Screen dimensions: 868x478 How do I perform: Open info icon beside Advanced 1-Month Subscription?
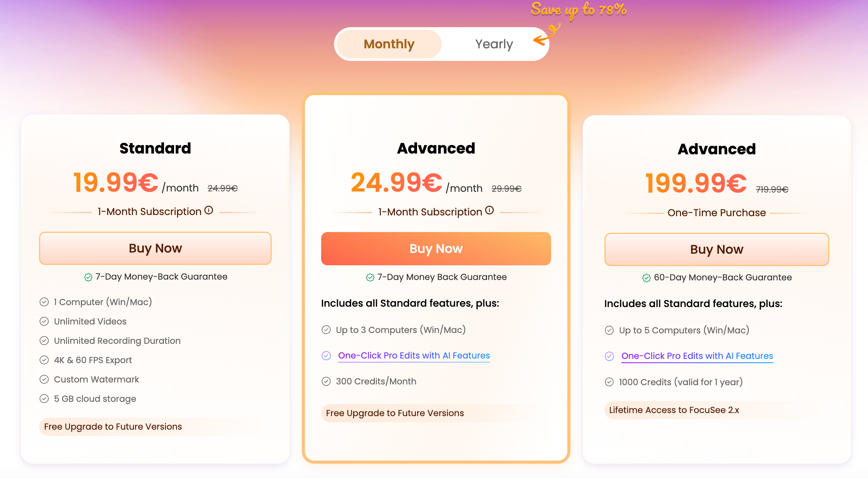(490, 210)
